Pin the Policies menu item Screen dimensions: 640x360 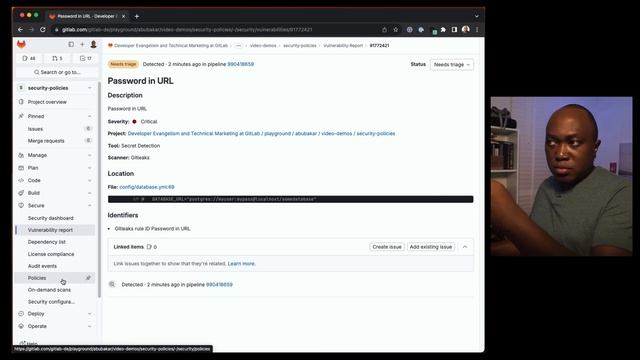pyautogui.click(x=88, y=278)
